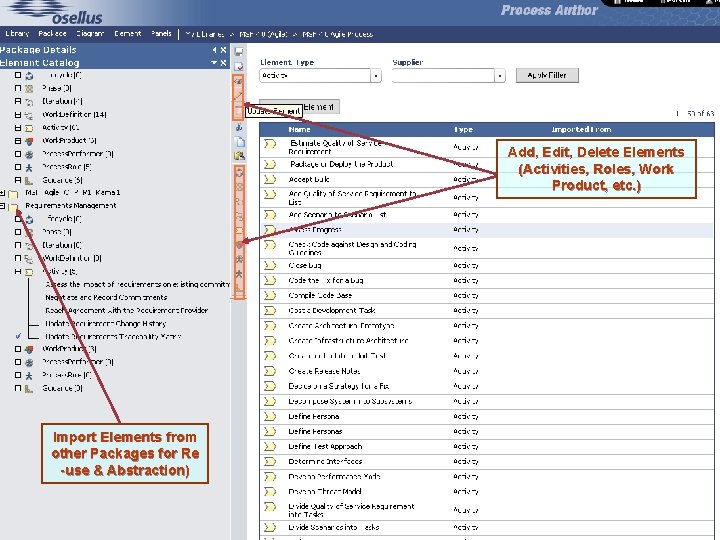Click the Create Release Notes row icon
This screenshot has width=720, height=540.
pos(270,371)
